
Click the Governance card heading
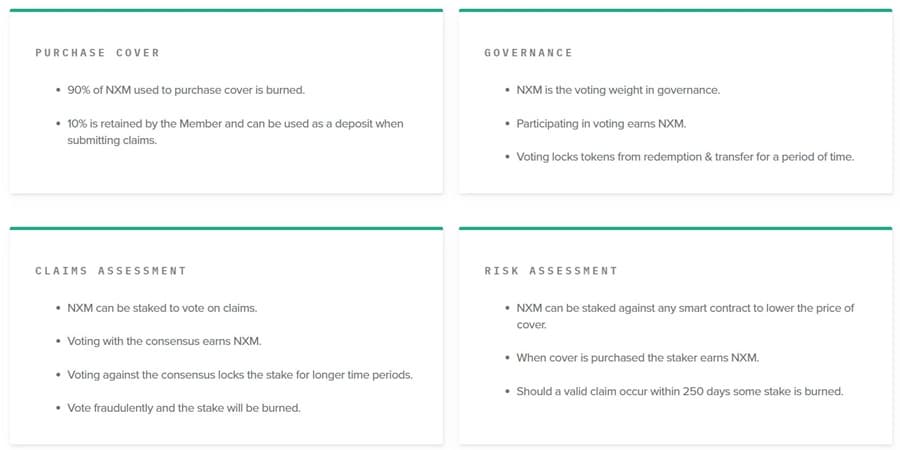[528, 53]
